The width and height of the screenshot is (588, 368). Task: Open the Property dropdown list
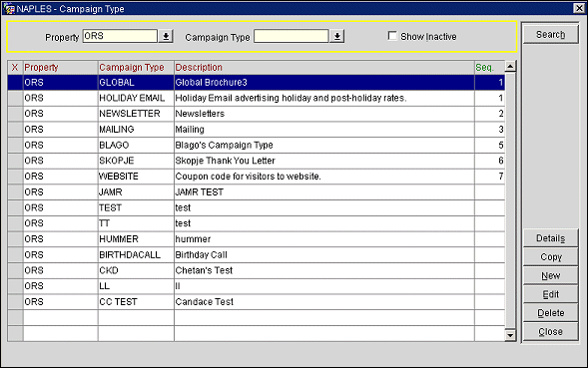pos(166,36)
